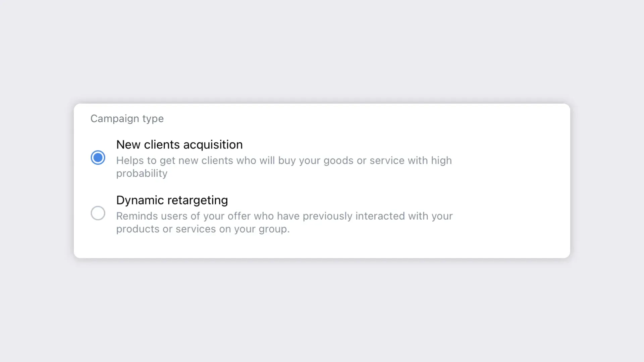Click "products or services on your group." text
The image size is (644, 362).
(203, 229)
